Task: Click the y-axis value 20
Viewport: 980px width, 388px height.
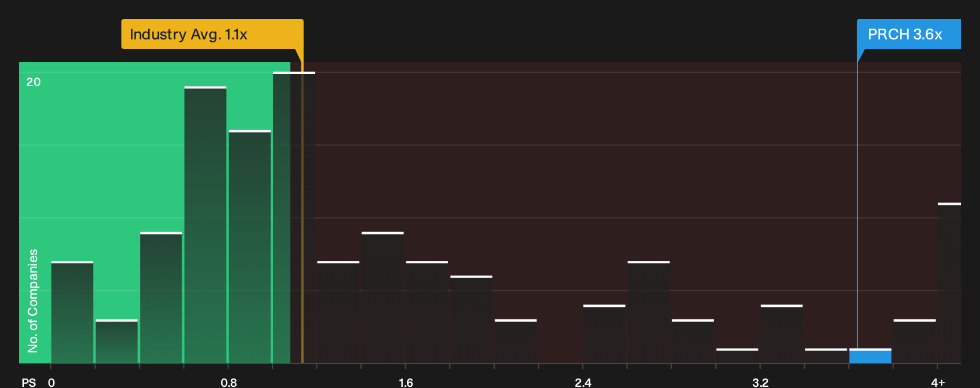Action: coord(33,82)
